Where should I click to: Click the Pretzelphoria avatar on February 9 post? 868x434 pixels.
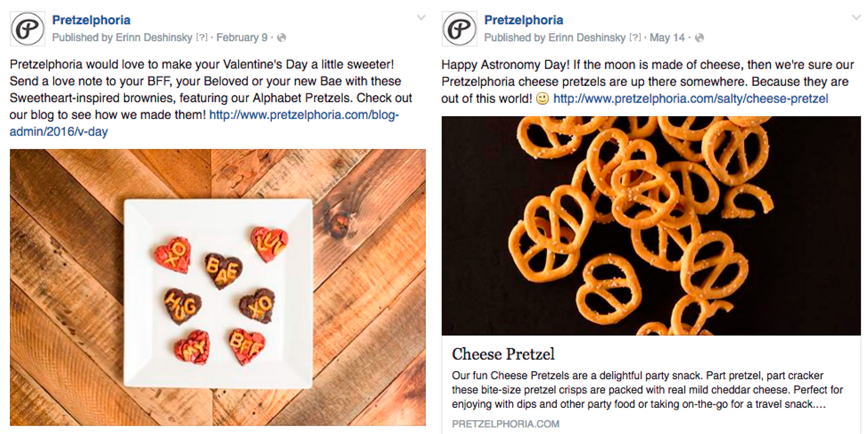click(28, 29)
